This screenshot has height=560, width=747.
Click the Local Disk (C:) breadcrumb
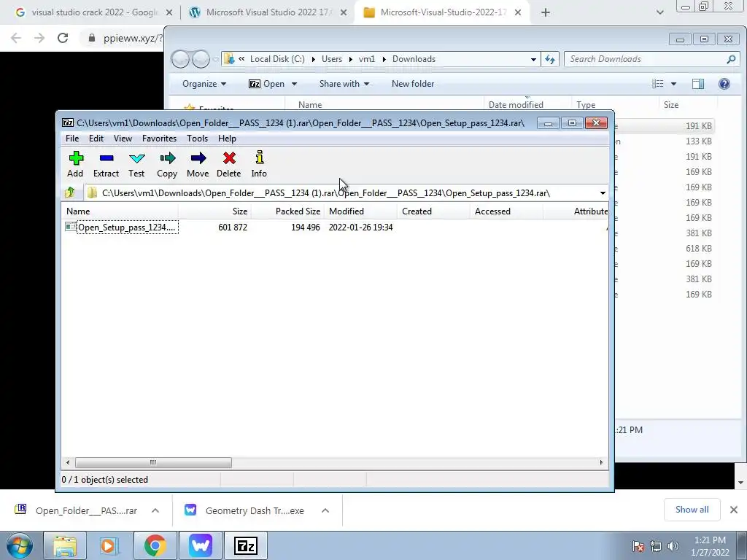pyautogui.click(x=277, y=59)
